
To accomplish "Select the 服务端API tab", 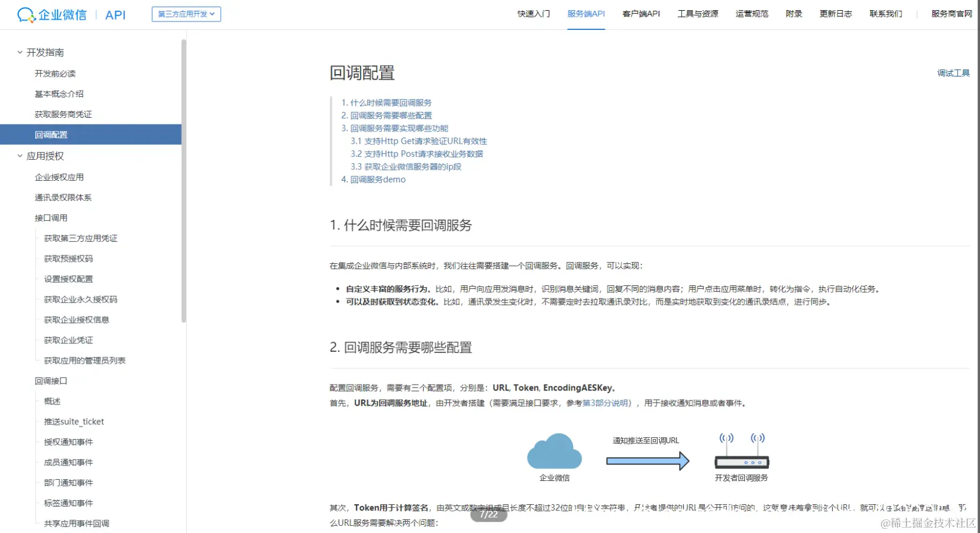I will pyautogui.click(x=586, y=14).
